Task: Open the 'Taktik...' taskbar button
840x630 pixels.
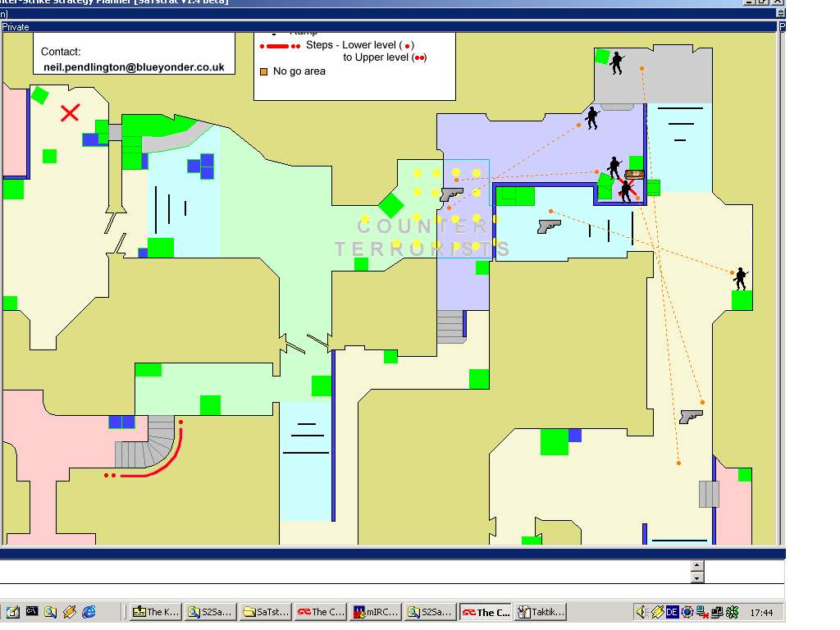Action: tap(541, 612)
